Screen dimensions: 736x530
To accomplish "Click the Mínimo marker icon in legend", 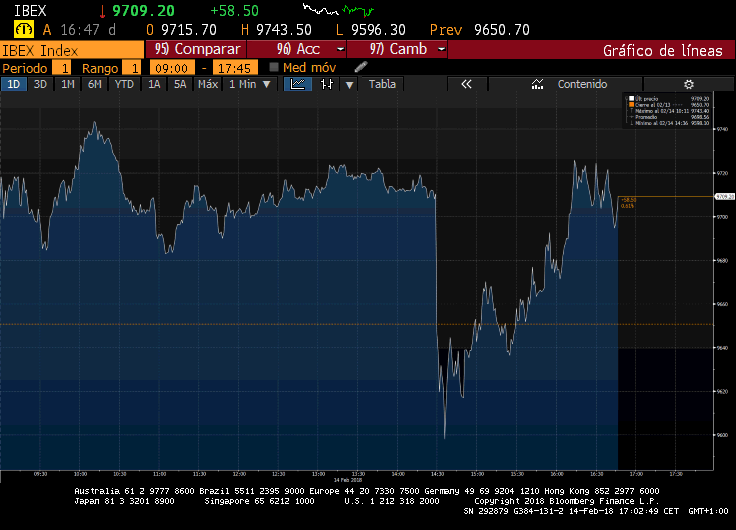I will [632, 123].
